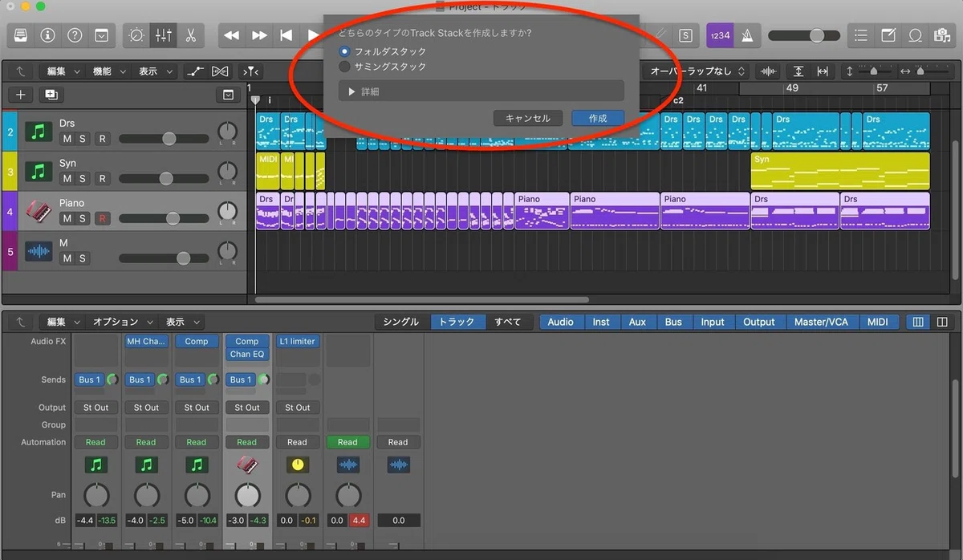Image resolution: width=963 pixels, height=560 pixels.
Task: Click the vertical auto zoom button
Action: [798, 71]
